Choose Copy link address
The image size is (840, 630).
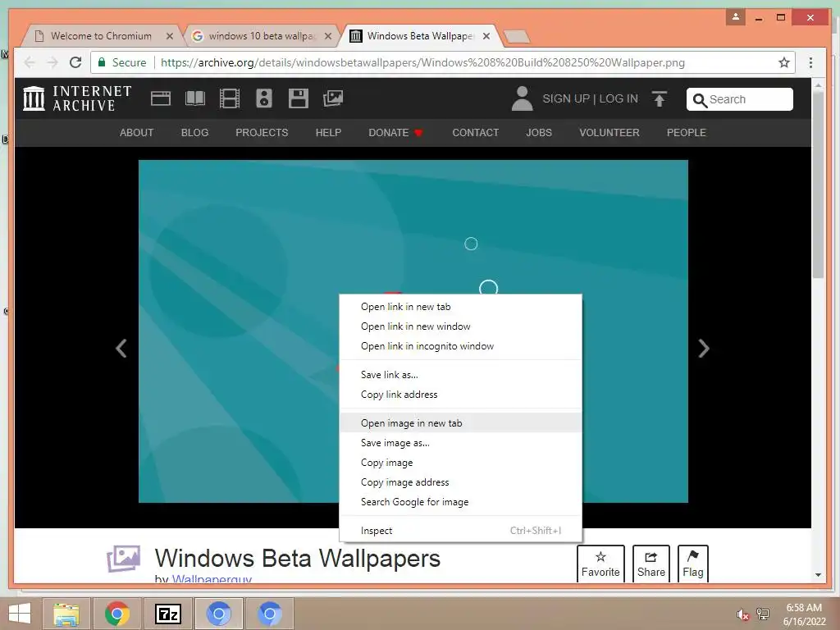click(x=461, y=395)
